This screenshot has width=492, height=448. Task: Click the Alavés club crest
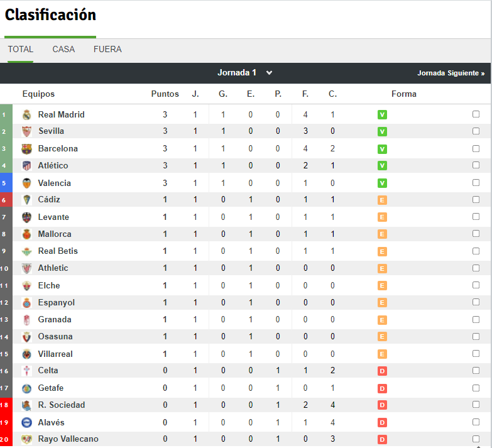[x=26, y=423]
